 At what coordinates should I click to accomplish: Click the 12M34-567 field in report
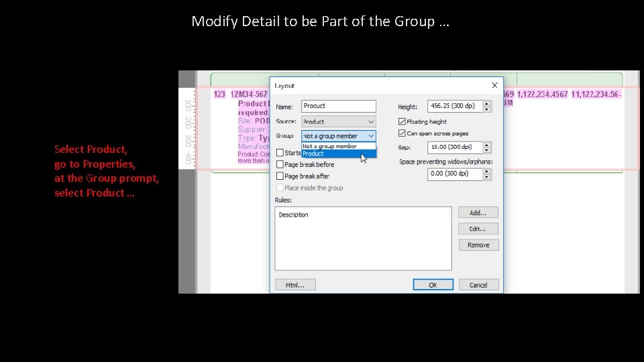tap(249, 95)
